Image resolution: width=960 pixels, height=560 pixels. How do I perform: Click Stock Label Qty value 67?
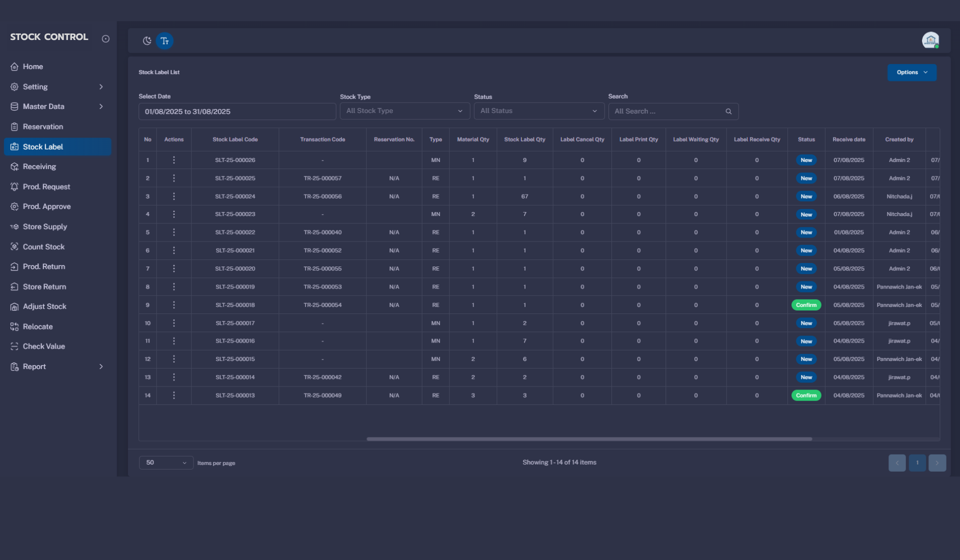click(524, 196)
